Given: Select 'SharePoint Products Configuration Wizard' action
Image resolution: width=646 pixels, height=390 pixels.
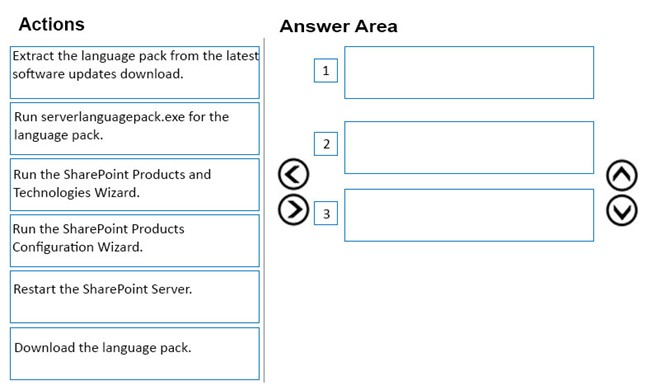Looking at the screenshot, I should pos(135,241).
